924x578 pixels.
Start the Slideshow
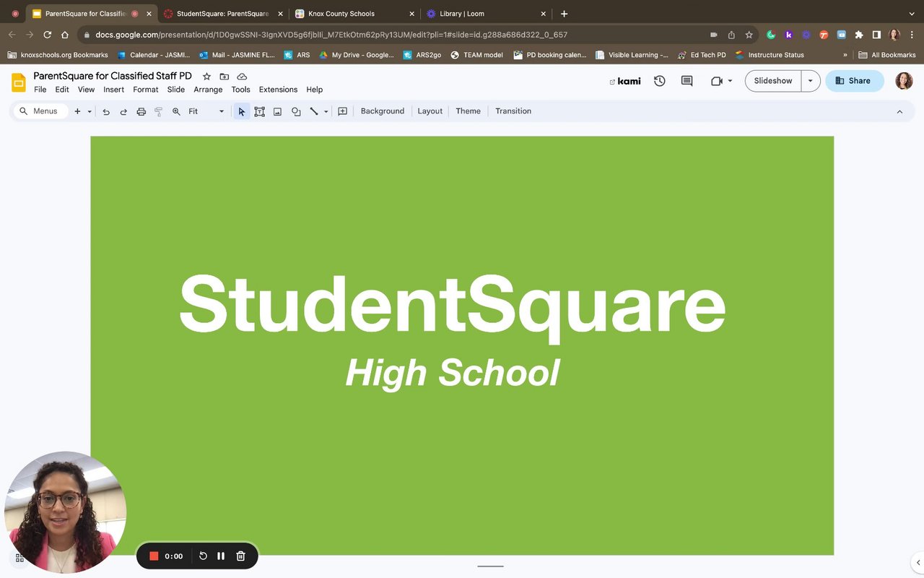point(773,81)
